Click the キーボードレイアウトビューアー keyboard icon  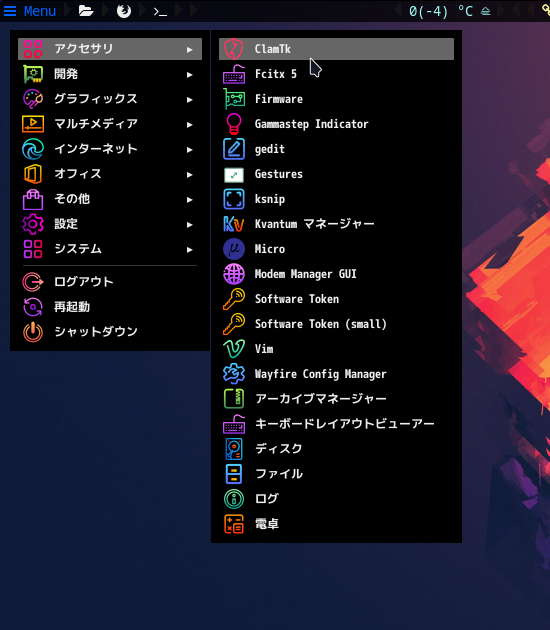tap(234, 424)
